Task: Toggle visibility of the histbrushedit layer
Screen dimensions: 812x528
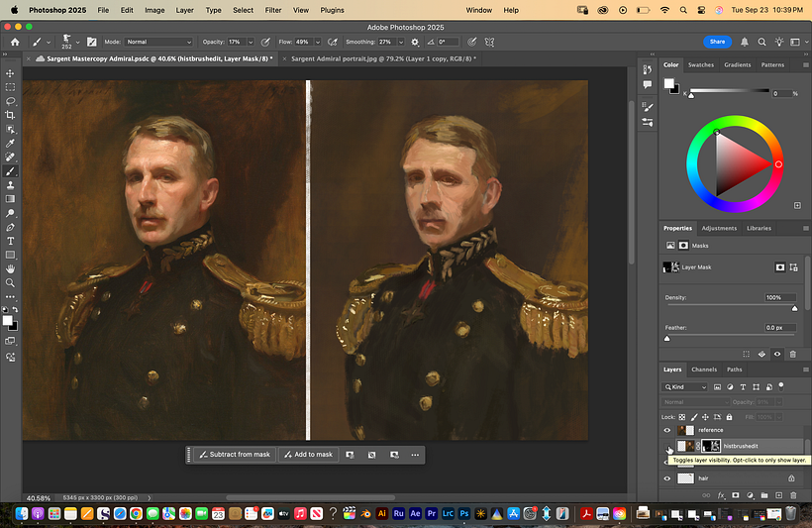Action: [667, 446]
